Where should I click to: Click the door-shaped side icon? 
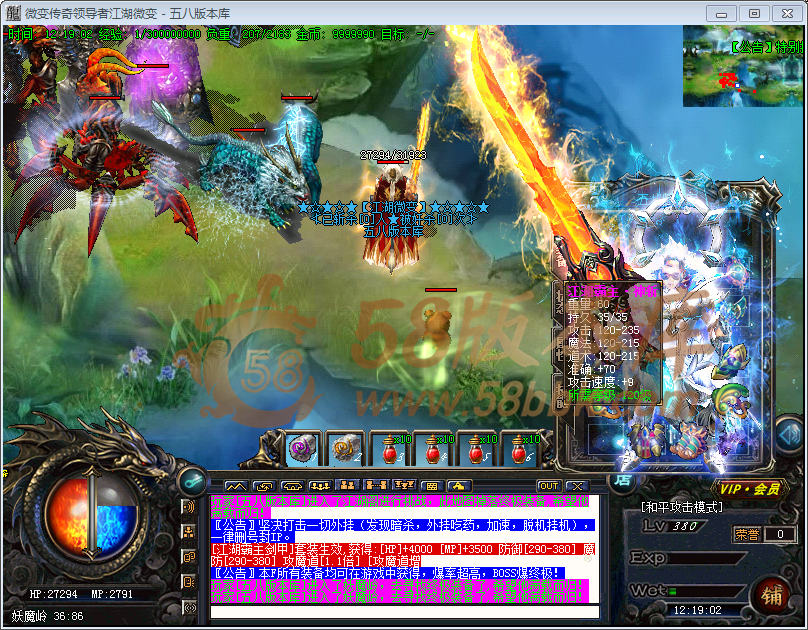click(189, 582)
